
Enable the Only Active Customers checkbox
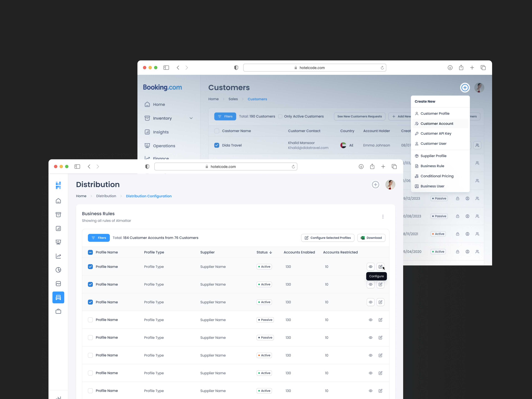coord(280,116)
